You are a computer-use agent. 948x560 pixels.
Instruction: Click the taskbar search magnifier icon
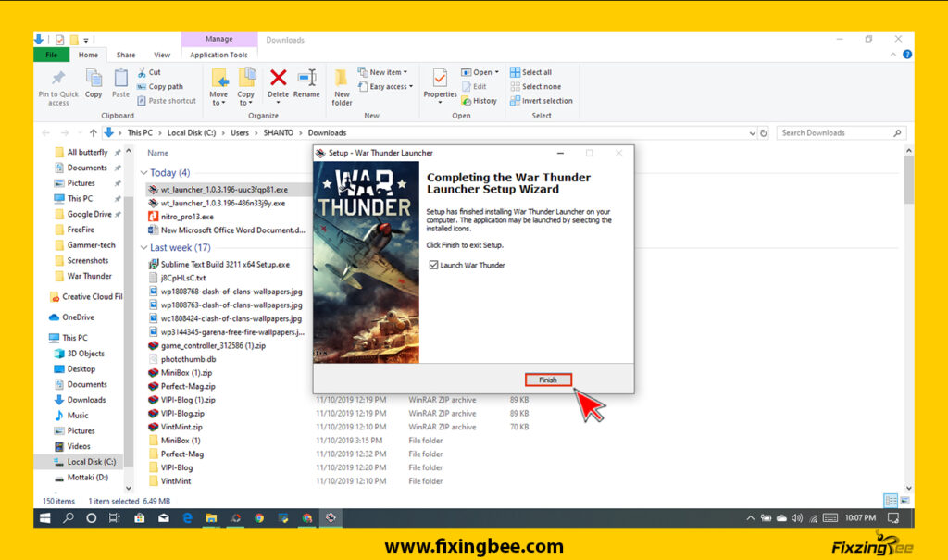69,518
